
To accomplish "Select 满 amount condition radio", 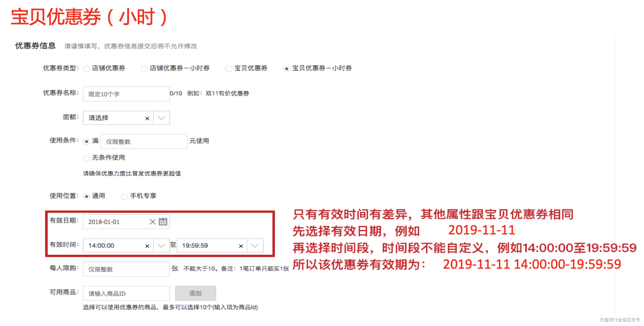I will [x=86, y=141].
